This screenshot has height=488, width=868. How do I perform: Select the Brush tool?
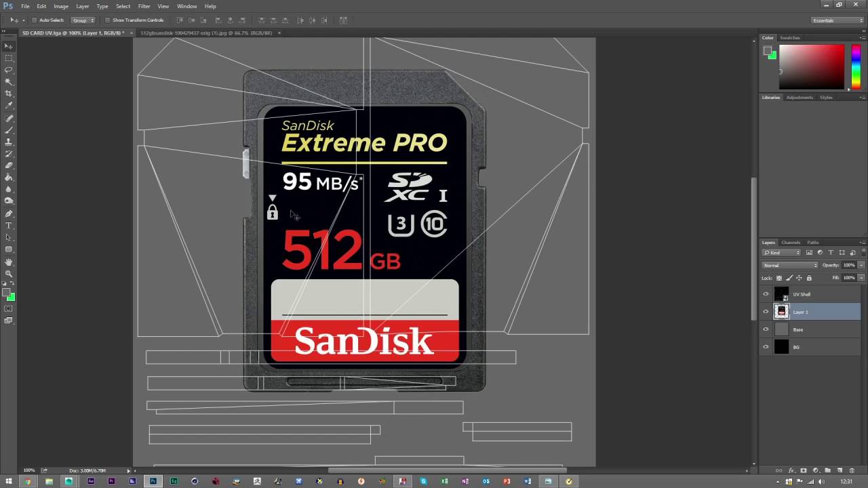(9, 129)
